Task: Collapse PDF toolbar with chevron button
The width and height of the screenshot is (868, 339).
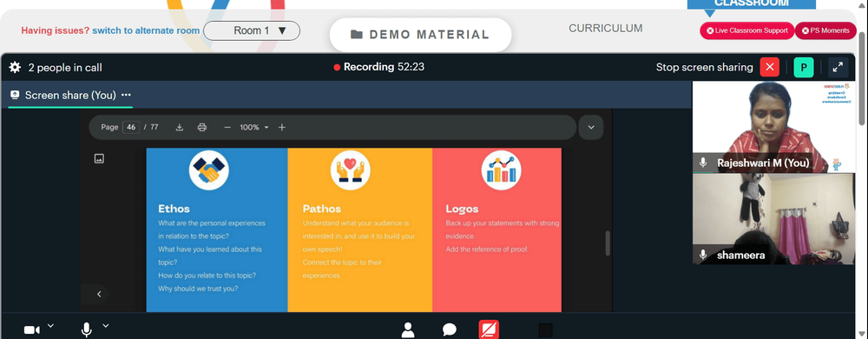Action: pos(591,128)
